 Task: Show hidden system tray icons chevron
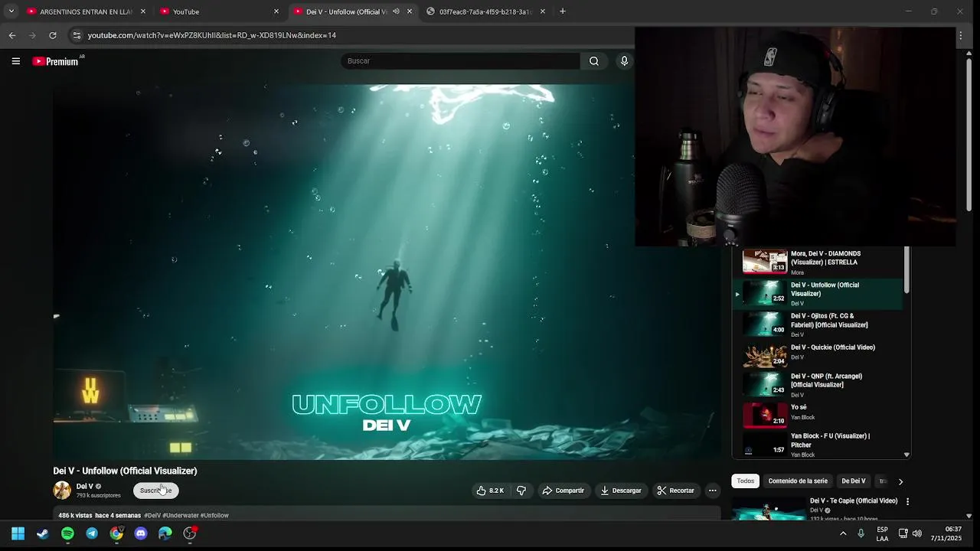coord(843,533)
